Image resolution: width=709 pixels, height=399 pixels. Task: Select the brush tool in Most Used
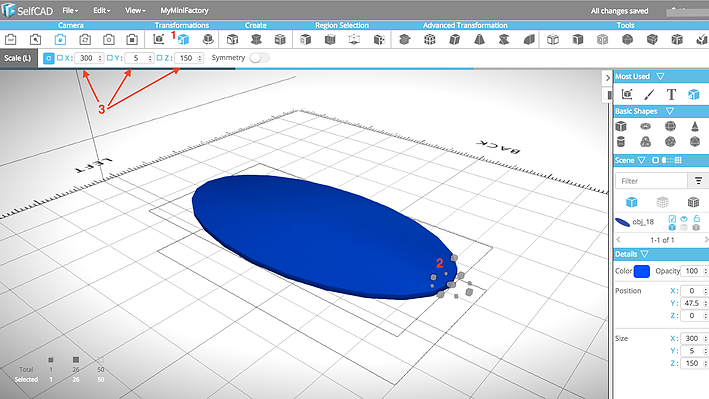tap(649, 94)
